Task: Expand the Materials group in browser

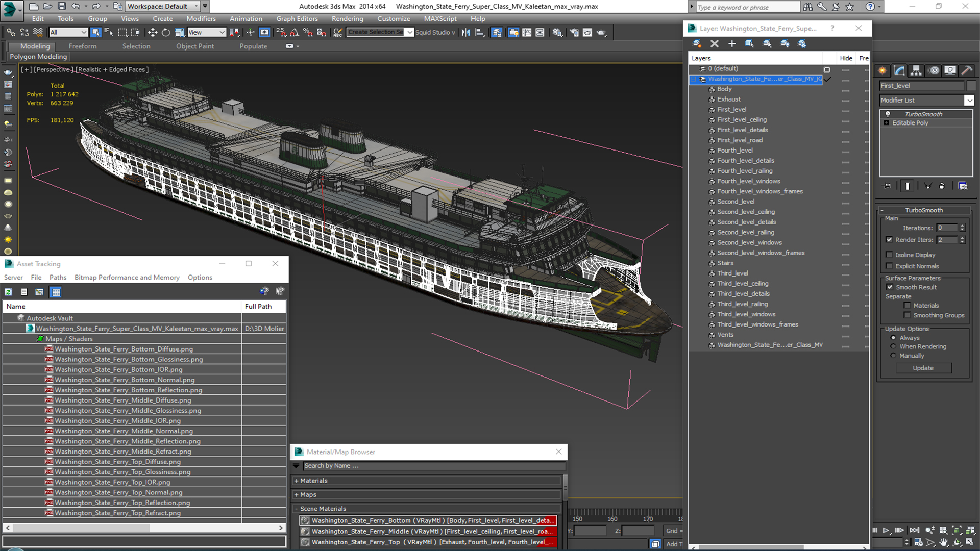Action: (x=296, y=481)
